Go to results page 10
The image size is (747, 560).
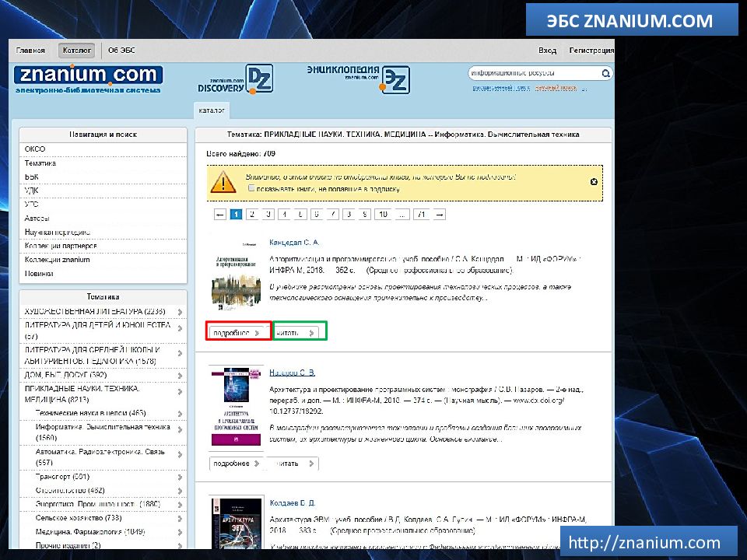click(383, 215)
